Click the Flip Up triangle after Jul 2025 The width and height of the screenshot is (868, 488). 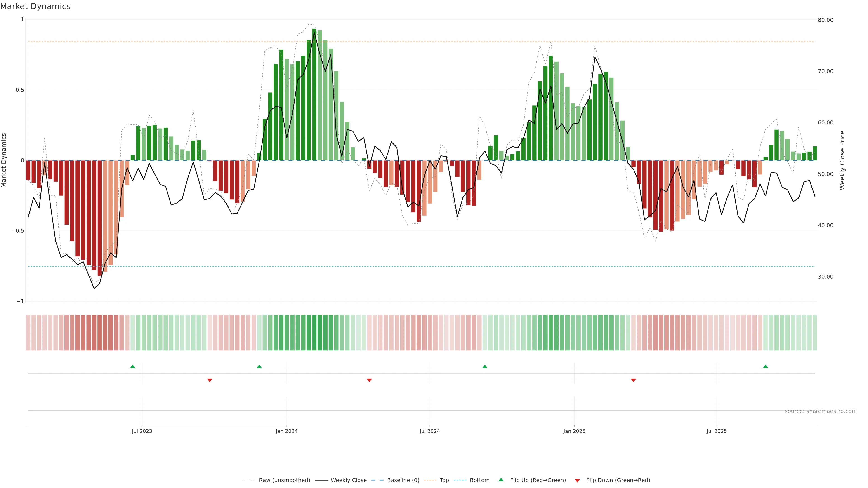[766, 366]
